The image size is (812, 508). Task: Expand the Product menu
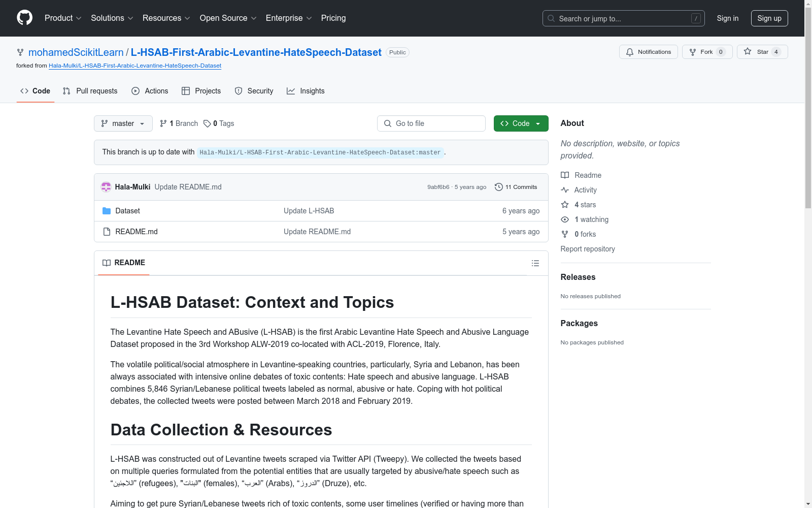click(63, 18)
